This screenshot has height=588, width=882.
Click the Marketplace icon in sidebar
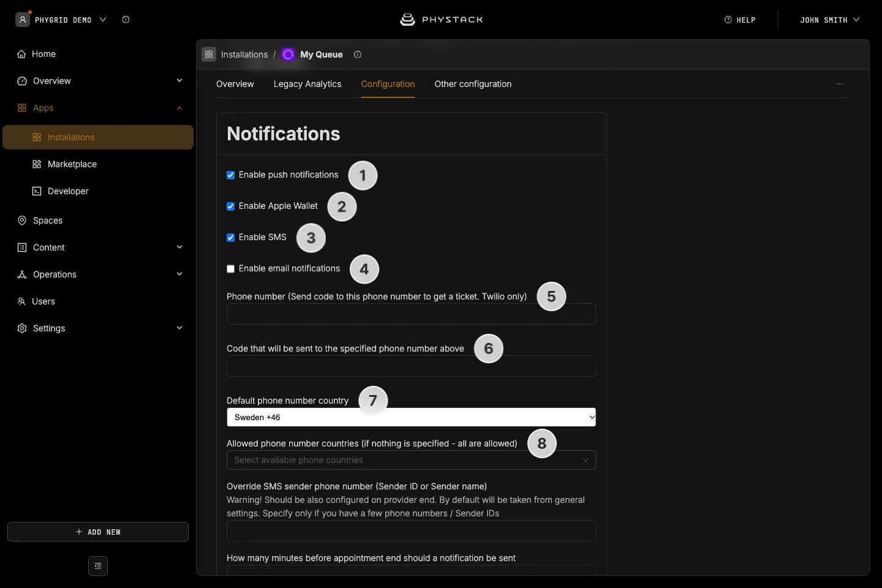coord(37,164)
